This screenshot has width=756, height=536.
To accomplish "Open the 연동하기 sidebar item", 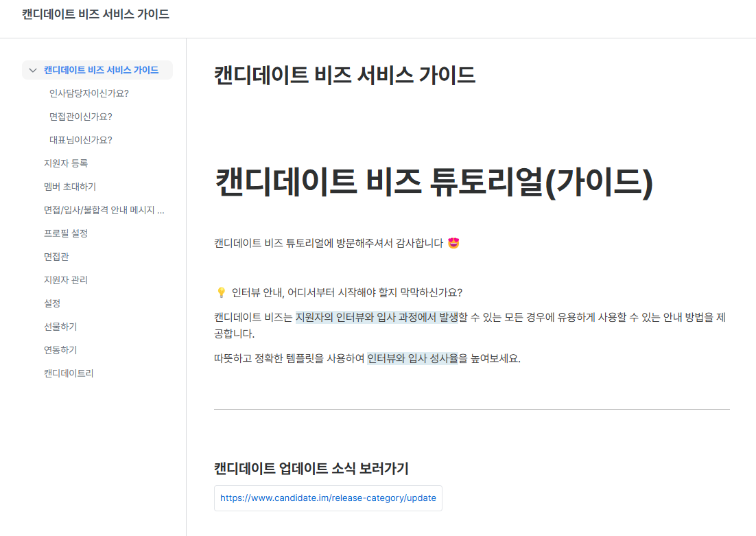I will tap(60, 350).
